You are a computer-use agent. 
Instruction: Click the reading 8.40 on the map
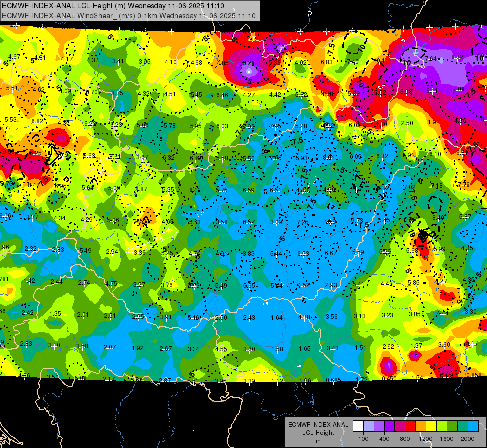coord(438,218)
